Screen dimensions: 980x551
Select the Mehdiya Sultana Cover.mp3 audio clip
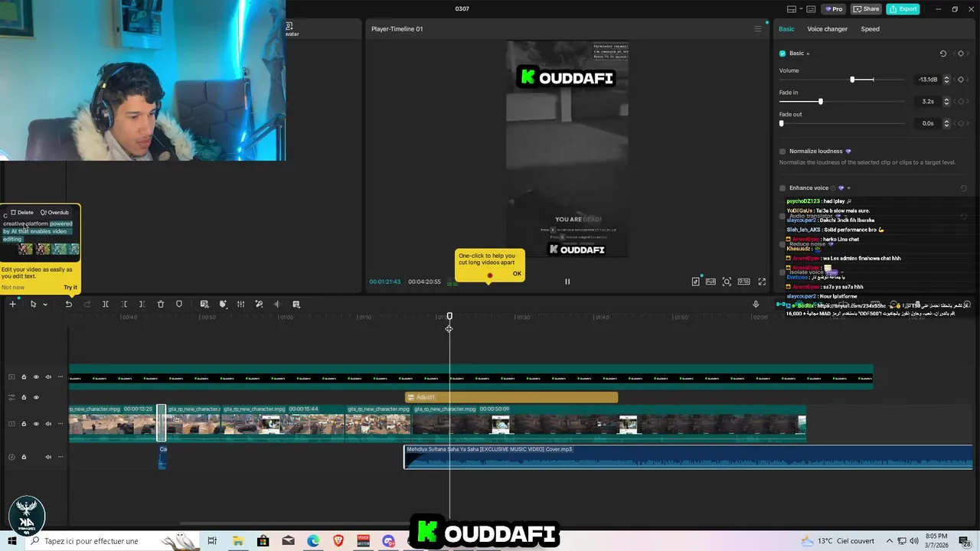pos(688,457)
